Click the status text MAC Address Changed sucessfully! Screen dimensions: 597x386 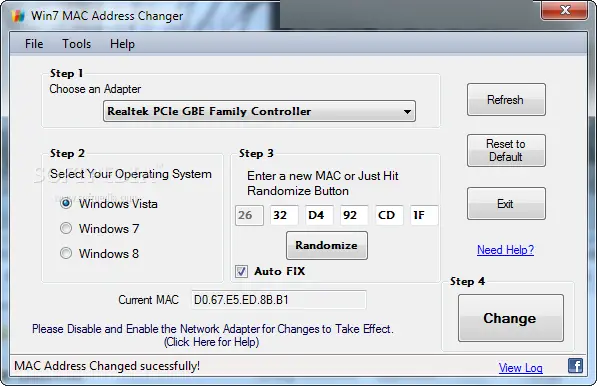107,366
